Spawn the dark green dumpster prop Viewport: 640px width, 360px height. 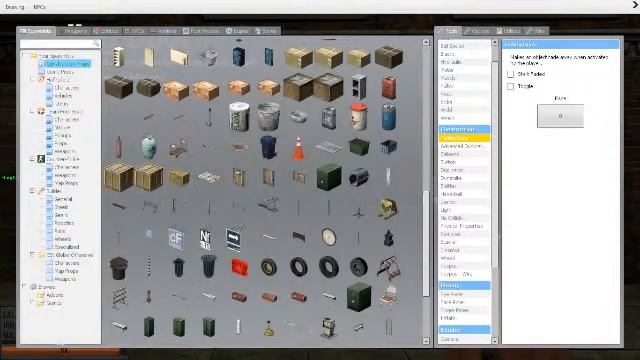[359, 146]
